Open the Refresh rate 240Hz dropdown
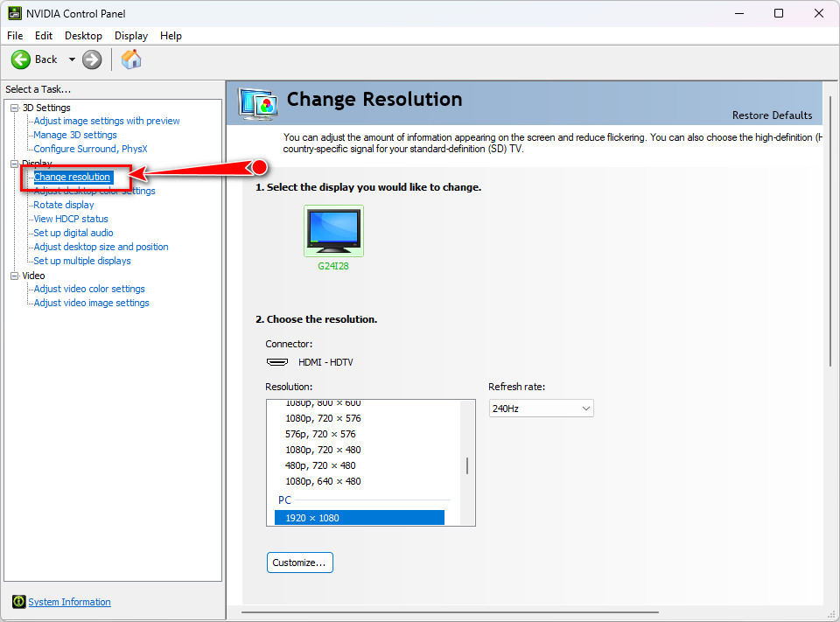 [x=541, y=409]
